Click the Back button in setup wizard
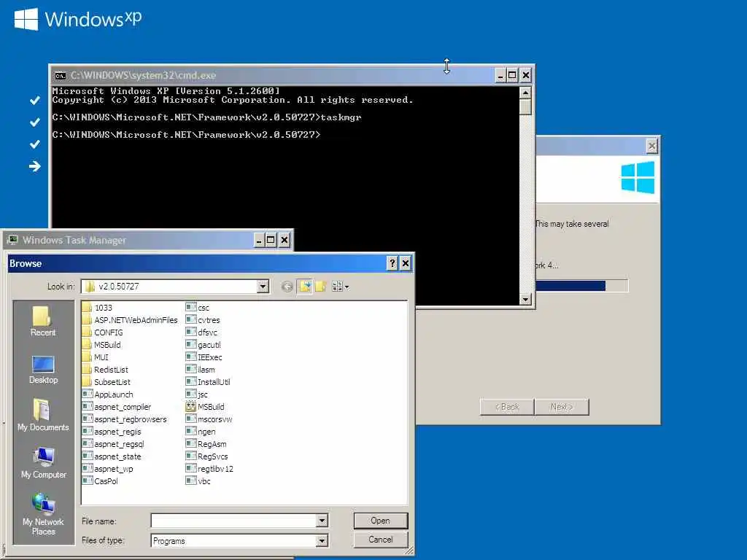Image resolution: width=747 pixels, height=560 pixels. [507, 407]
